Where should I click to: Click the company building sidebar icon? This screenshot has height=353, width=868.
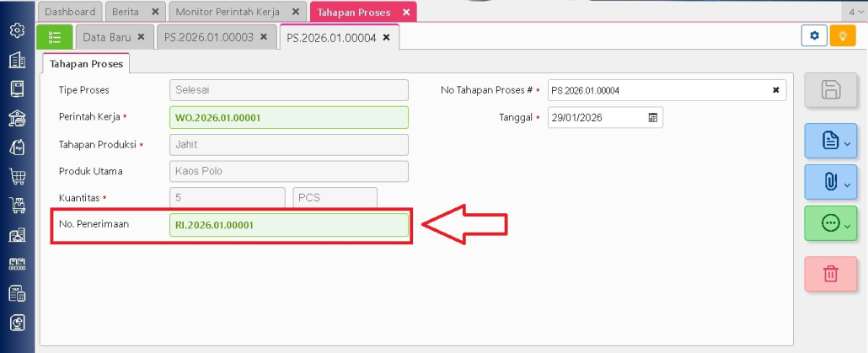(17, 61)
